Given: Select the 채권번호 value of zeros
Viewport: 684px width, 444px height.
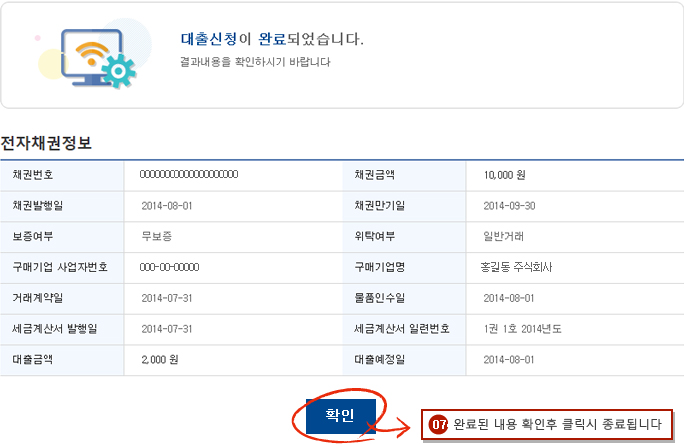Looking at the screenshot, I should click(189, 174).
